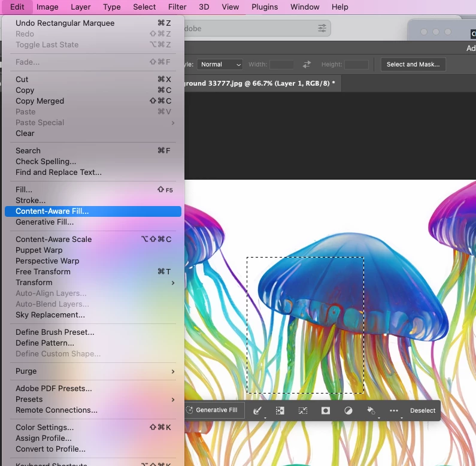This screenshot has width=476, height=466.
Task: Choose Search in the Edit menu
Action: tap(93, 151)
